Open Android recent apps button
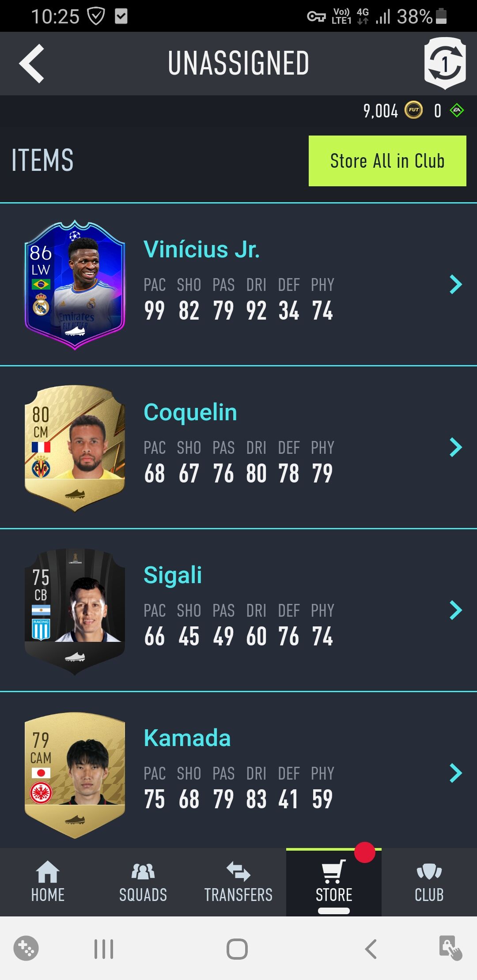This screenshot has width=477, height=980. coord(104,949)
